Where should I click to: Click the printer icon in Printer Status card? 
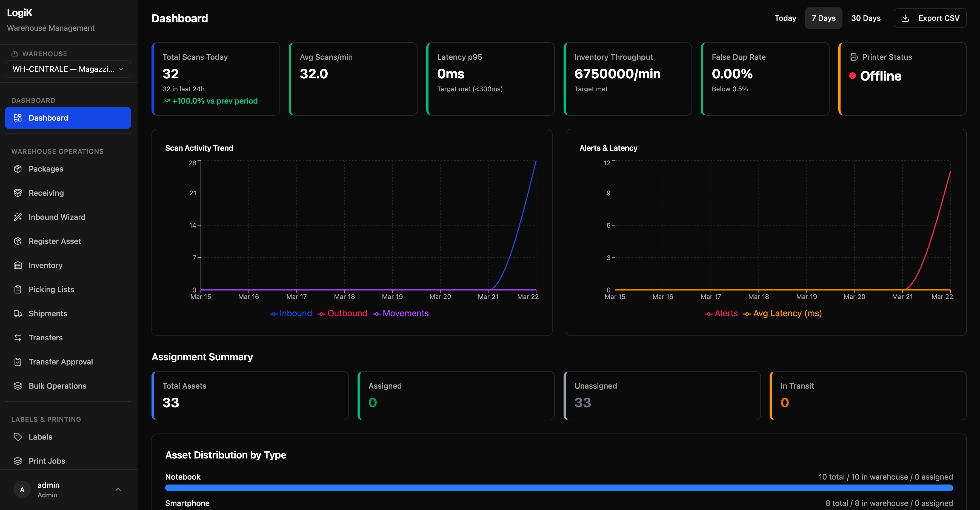tap(854, 57)
